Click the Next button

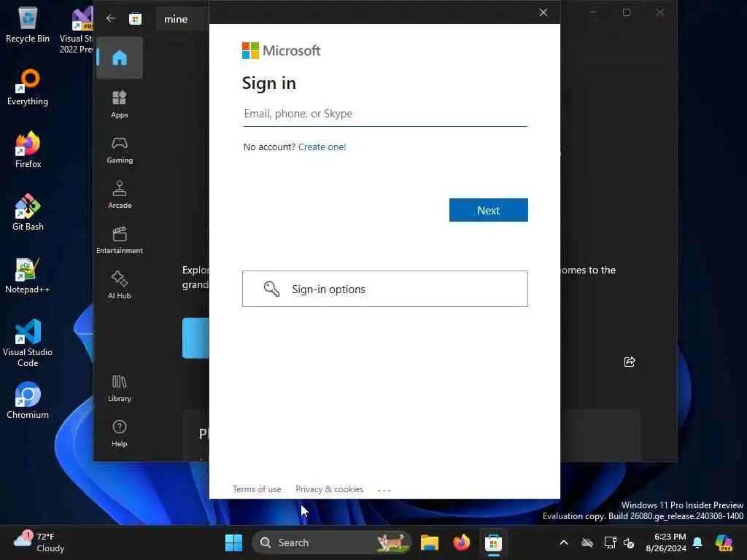pyautogui.click(x=488, y=210)
